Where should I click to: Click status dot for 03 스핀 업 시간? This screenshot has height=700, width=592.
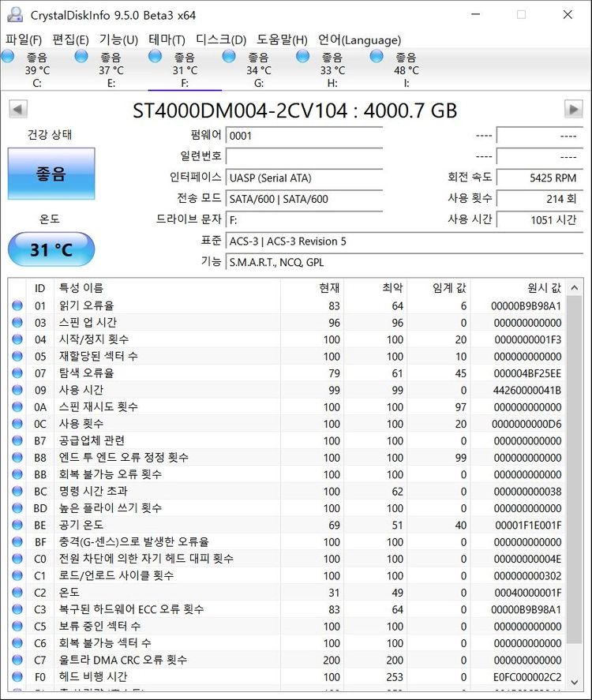click(17, 322)
